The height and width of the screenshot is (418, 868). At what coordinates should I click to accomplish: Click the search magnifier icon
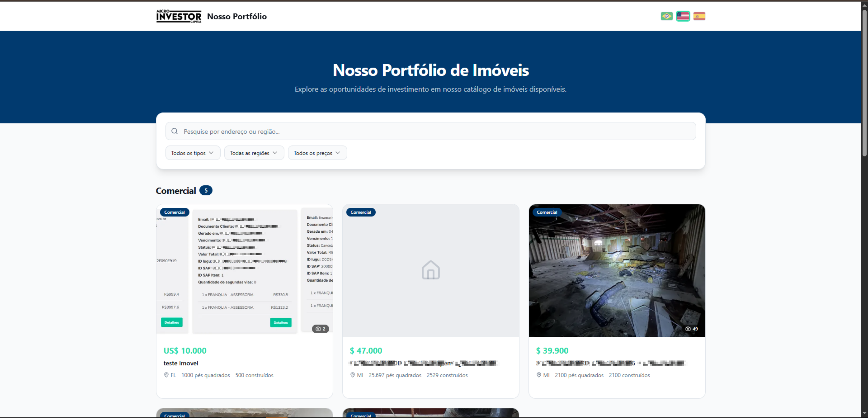tap(174, 131)
